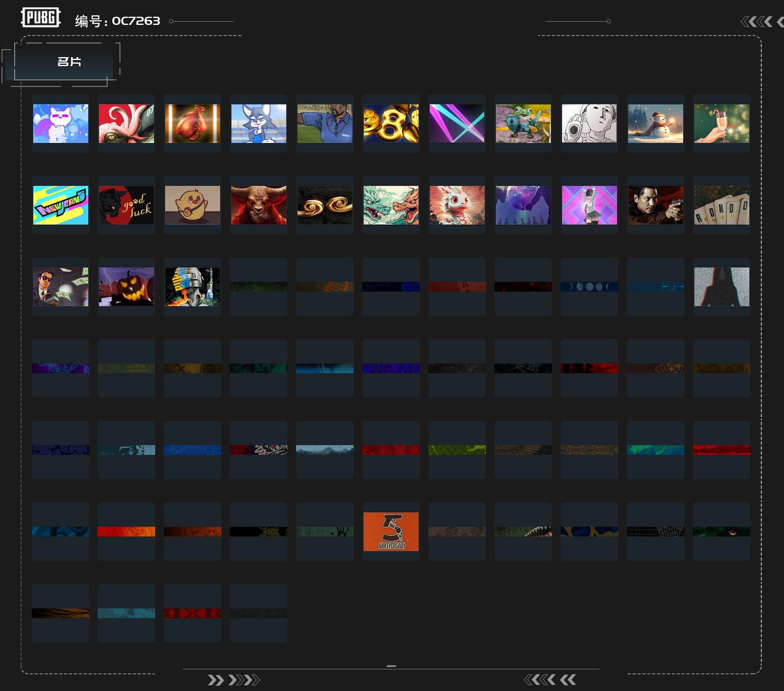Click the bottom right-pointing chevron arrows
This screenshot has height=691, width=784.
pos(234,680)
